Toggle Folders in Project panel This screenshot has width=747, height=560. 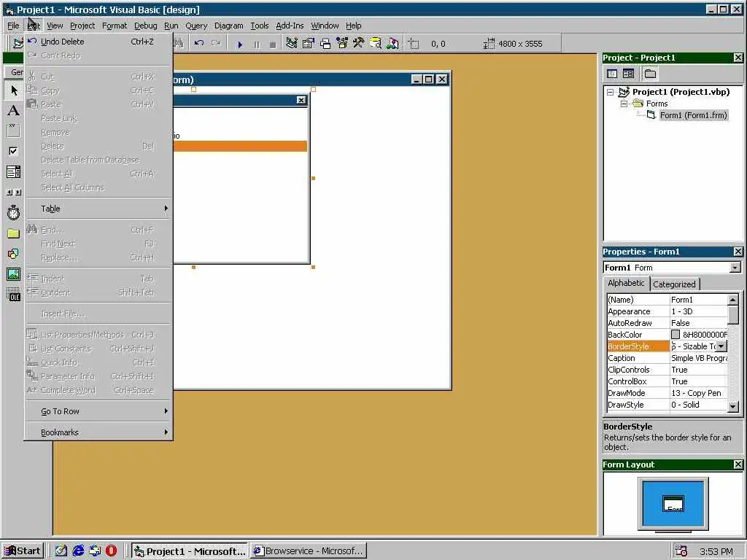[x=650, y=74]
